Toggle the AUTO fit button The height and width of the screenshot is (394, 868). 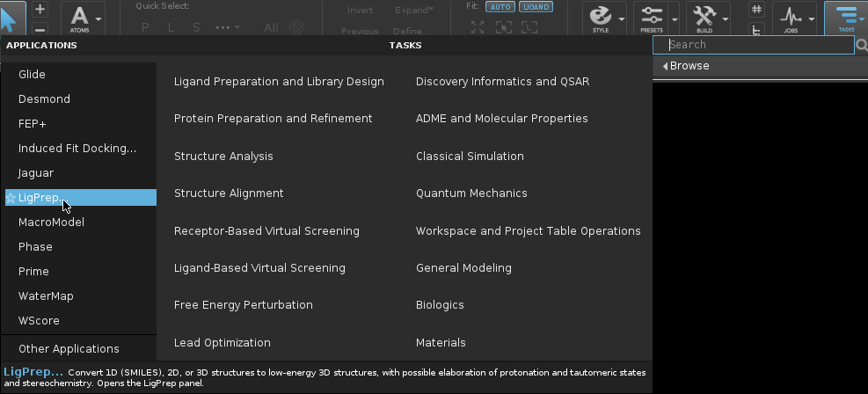point(499,6)
